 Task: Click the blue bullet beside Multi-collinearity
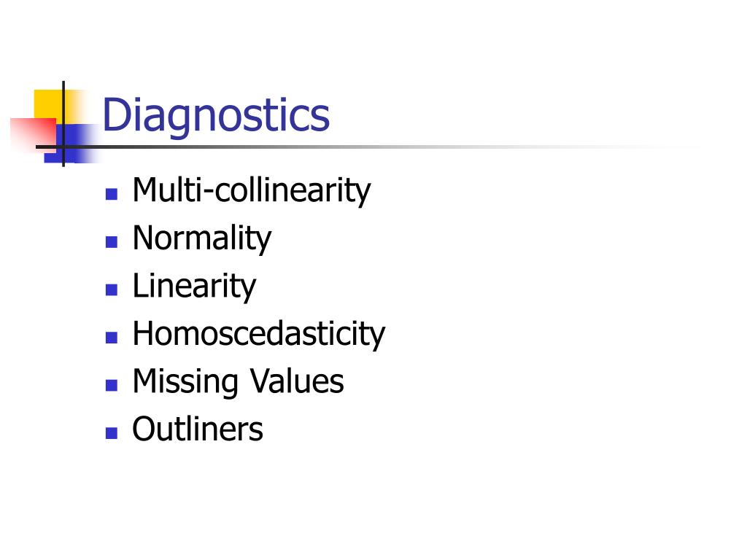(x=112, y=194)
